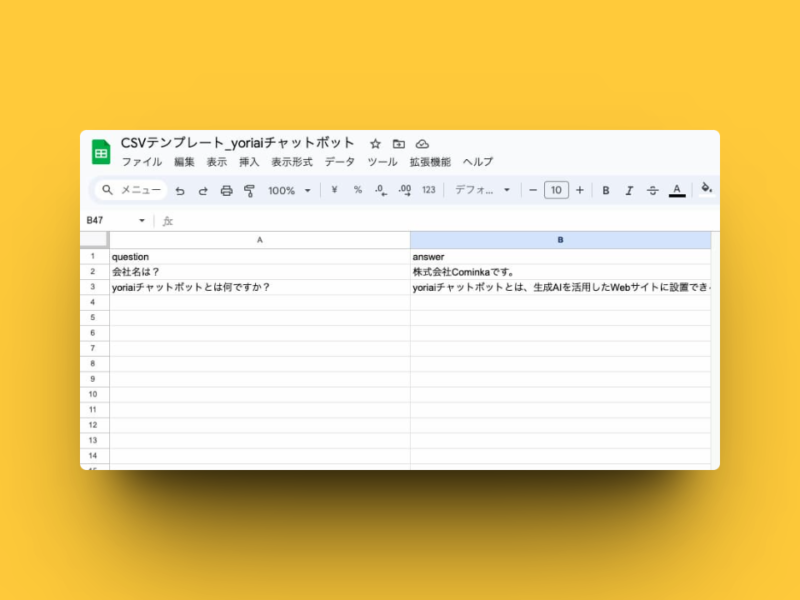Viewport: 800px width, 600px height.
Task: Format as percent
Action: pos(358,190)
